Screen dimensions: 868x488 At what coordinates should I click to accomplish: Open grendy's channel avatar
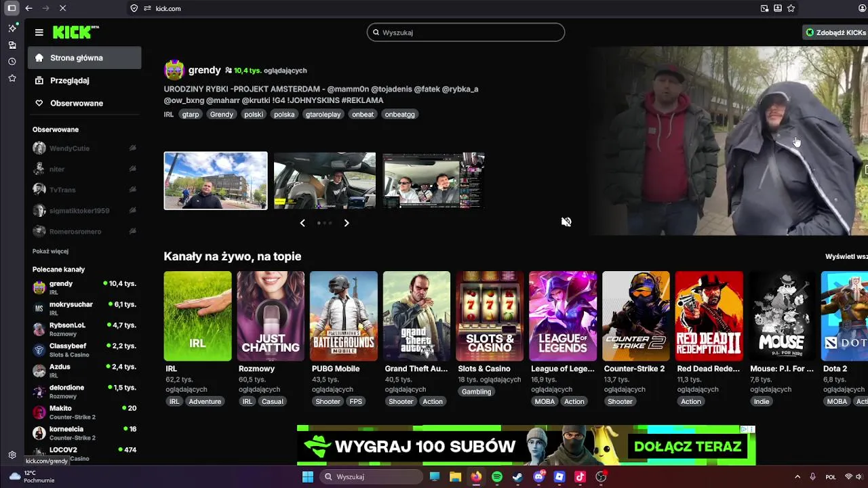(x=174, y=70)
